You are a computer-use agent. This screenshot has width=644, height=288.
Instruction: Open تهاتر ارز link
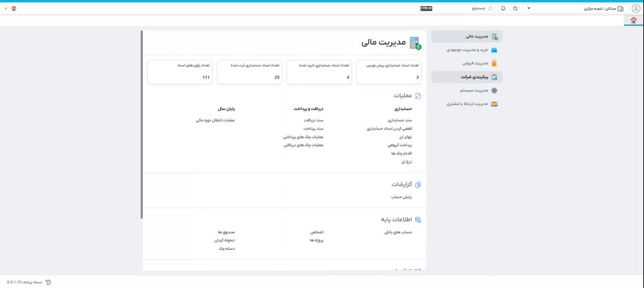(406, 137)
